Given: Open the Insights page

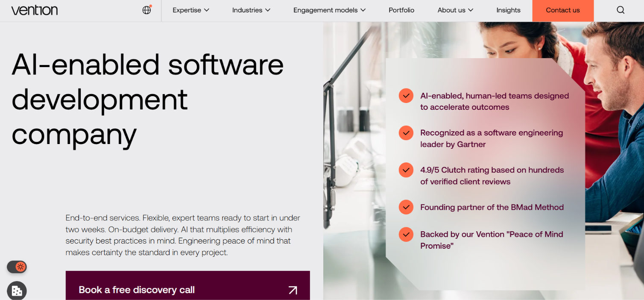Looking at the screenshot, I should 508,10.
